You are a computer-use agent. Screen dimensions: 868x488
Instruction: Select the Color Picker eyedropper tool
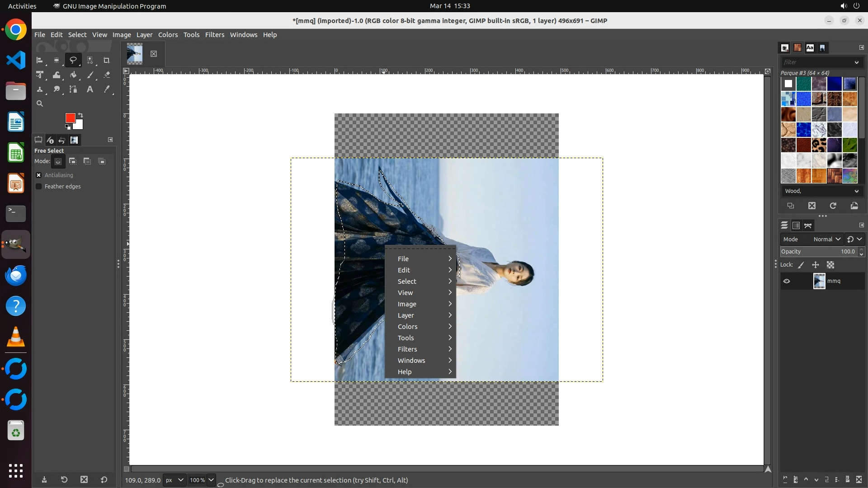107,89
